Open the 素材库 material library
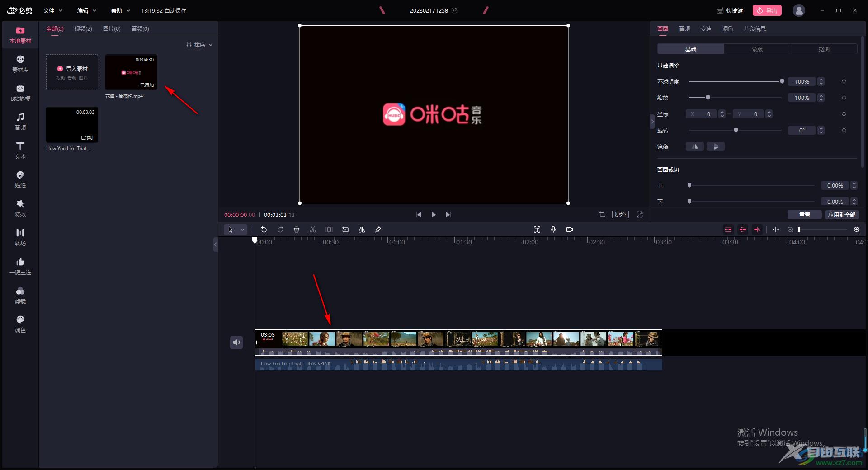This screenshot has width=868, height=470. click(x=20, y=64)
